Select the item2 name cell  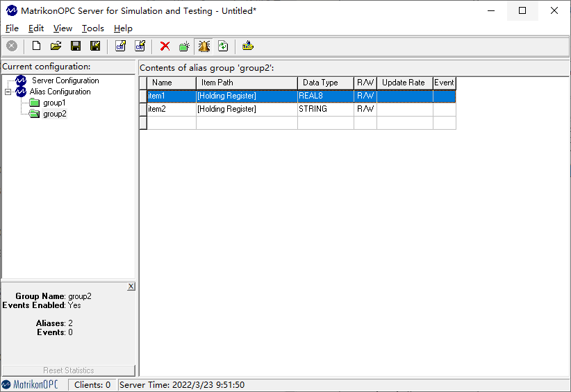click(x=172, y=110)
